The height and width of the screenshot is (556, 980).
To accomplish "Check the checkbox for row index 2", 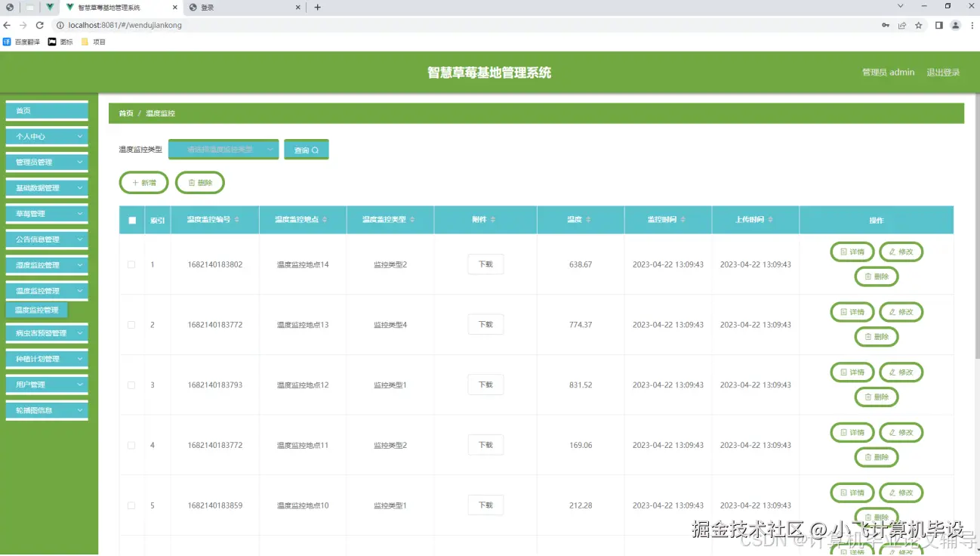I will 131,325.
